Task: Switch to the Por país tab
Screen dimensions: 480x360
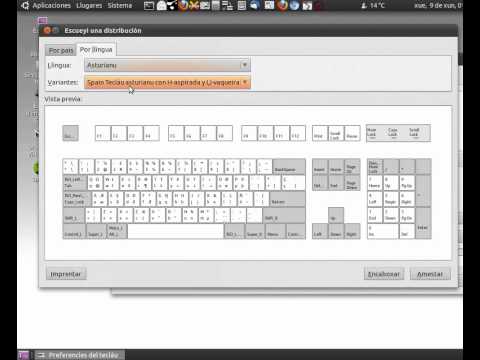Action: pos(61,50)
